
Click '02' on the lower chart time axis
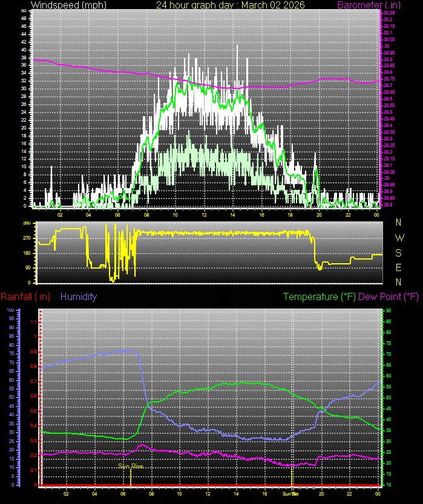[x=66, y=494]
